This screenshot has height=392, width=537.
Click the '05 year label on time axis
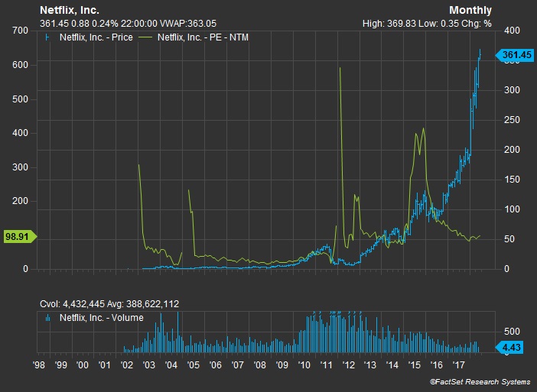coord(194,365)
